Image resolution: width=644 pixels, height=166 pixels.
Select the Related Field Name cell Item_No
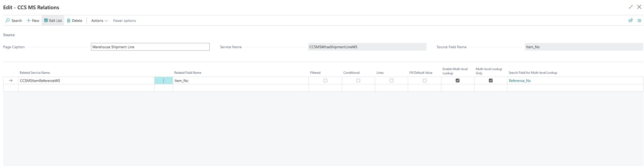(x=240, y=81)
